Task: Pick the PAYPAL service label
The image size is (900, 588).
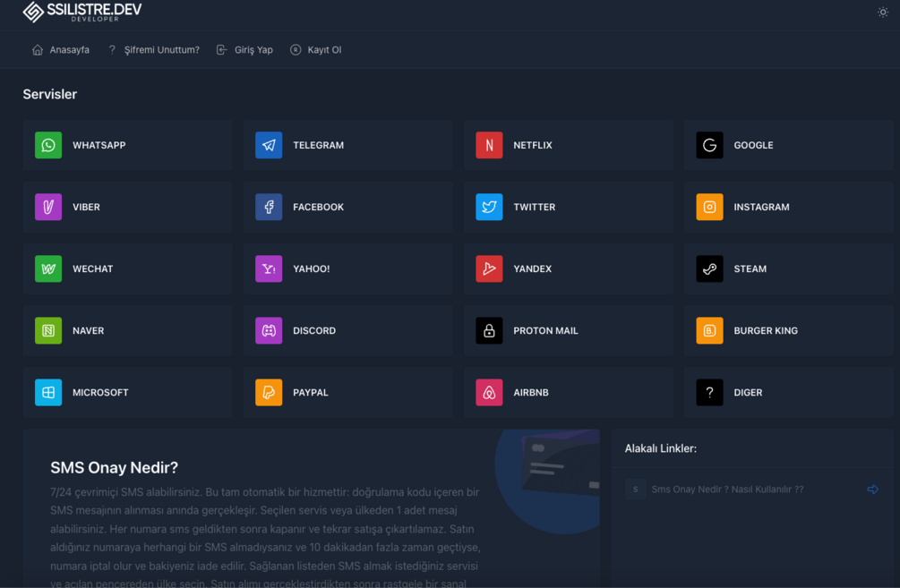Action: tap(311, 394)
